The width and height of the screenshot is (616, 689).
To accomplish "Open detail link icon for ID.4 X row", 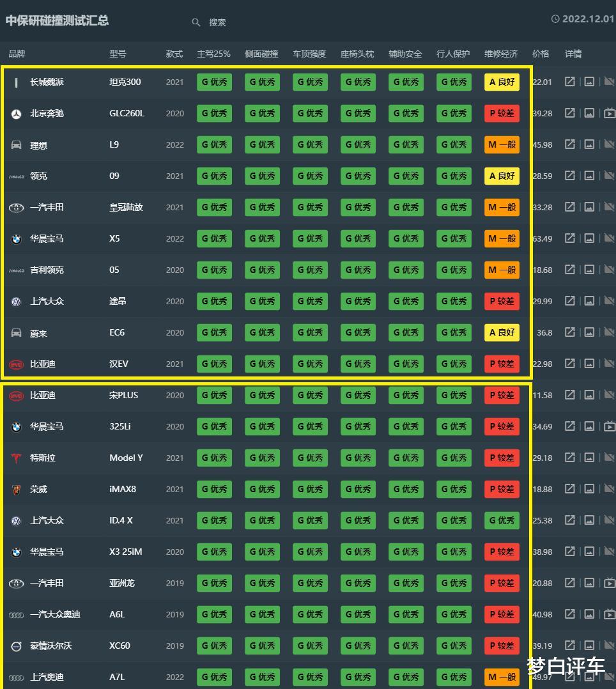I will (570, 520).
